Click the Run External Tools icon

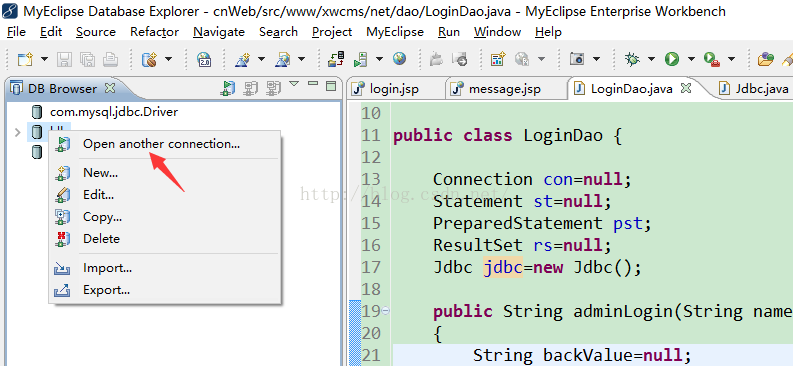pos(712,60)
